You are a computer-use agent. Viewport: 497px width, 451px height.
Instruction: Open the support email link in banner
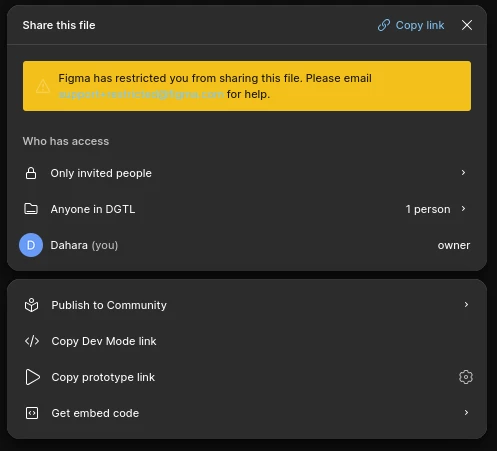pos(141,94)
